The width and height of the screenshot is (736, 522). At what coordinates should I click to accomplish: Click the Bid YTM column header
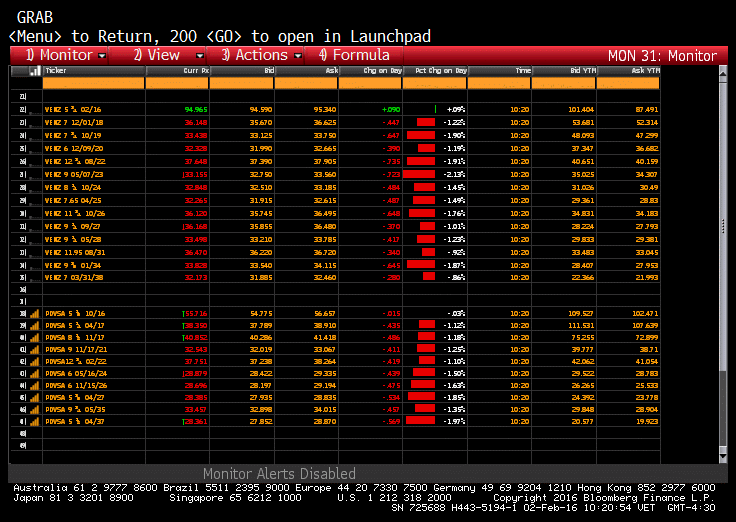(x=564, y=71)
